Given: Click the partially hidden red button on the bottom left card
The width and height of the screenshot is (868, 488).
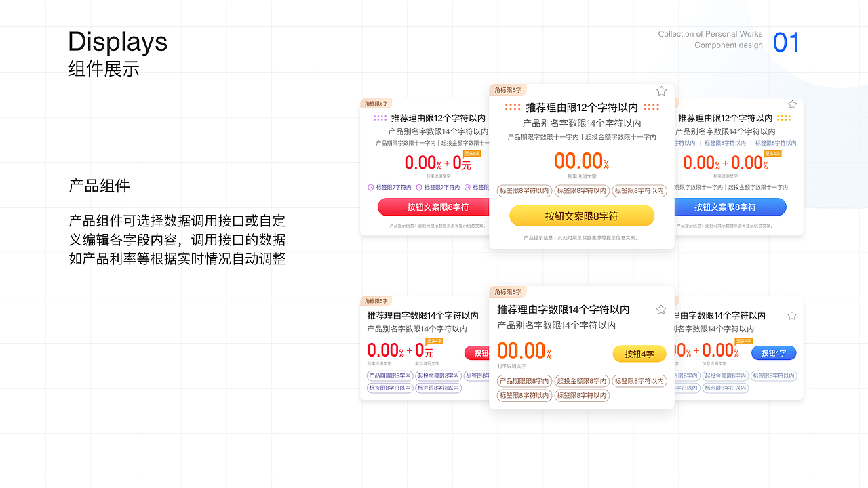Looking at the screenshot, I should click(477, 353).
